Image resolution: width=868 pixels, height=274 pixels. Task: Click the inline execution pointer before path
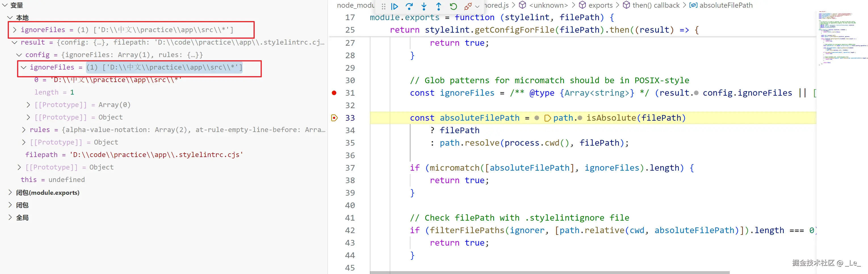tap(548, 118)
